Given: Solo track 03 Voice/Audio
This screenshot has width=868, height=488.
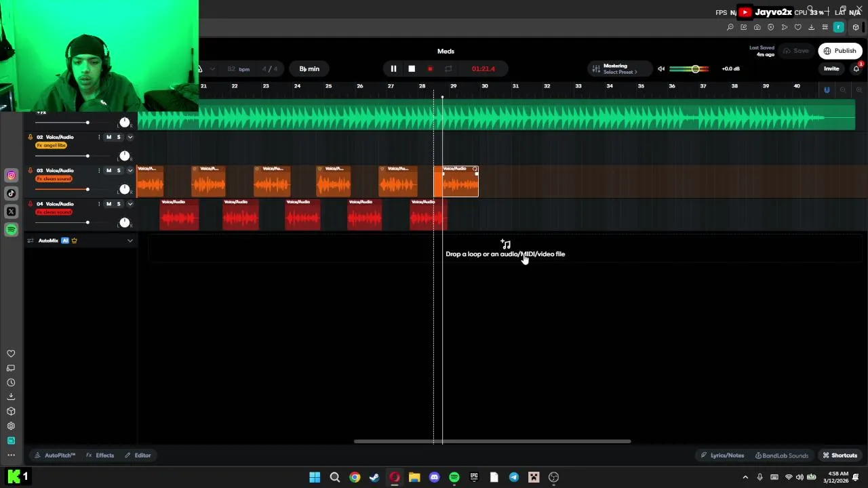Looking at the screenshot, I should (119, 170).
